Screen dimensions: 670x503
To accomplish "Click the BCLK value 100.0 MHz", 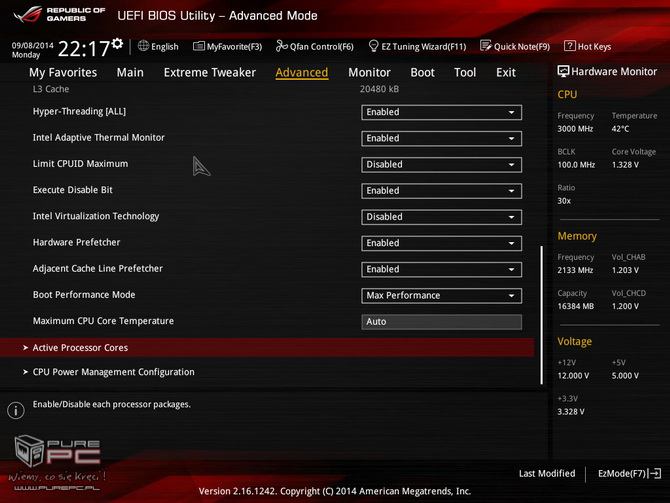I will pyautogui.click(x=576, y=165).
